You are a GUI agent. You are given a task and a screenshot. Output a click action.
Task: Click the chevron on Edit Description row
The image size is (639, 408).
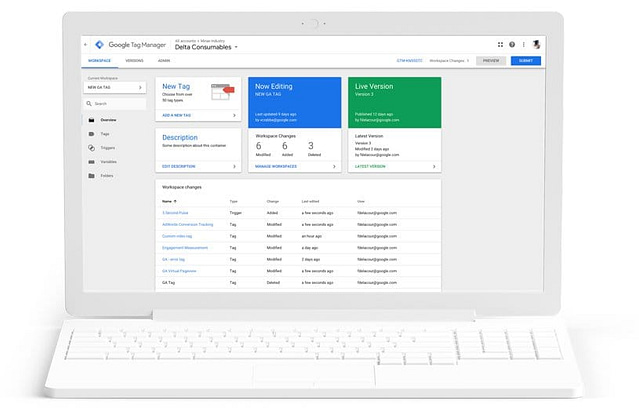(234, 166)
